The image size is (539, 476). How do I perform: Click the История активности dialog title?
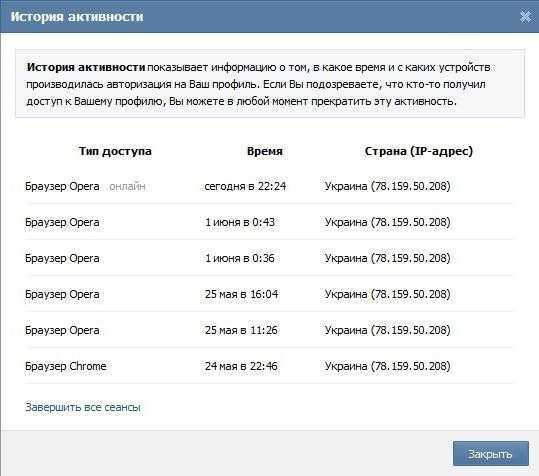[77, 16]
